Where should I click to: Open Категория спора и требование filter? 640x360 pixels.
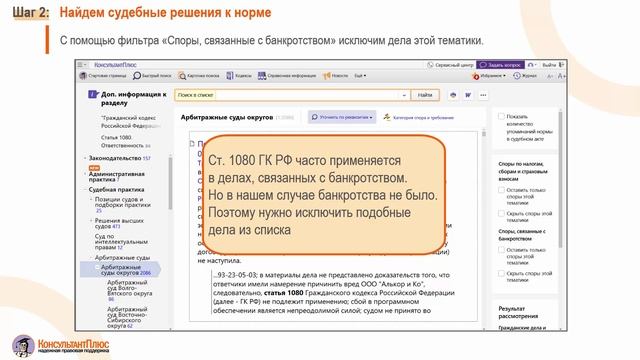[419, 118]
